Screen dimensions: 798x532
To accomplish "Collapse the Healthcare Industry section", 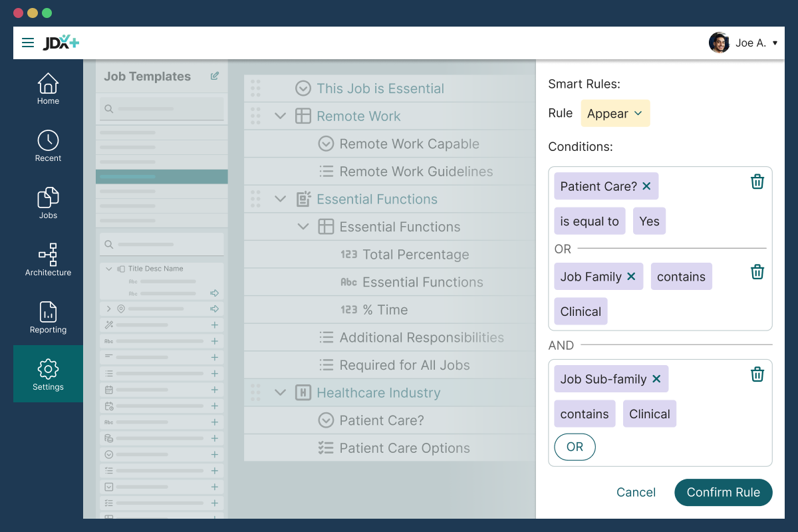I will (279, 392).
